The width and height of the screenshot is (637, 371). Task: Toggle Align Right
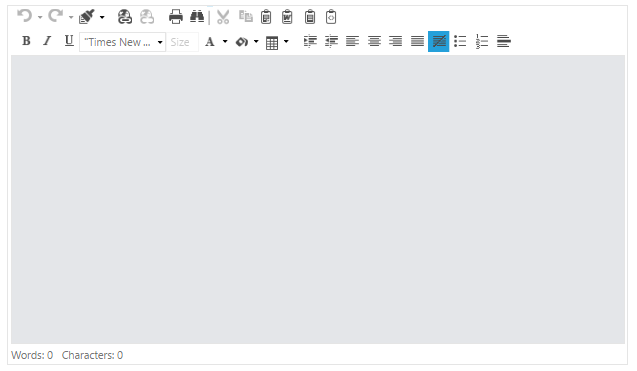click(x=395, y=41)
